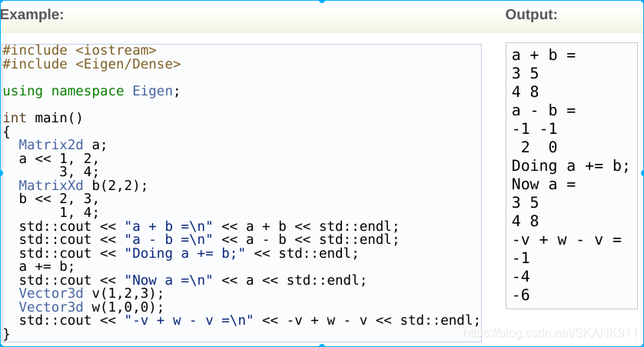This screenshot has width=644, height=347.
Task: Click the cout line with "Doing a += b;" string
Action: pyautogui.click(x=188, y=253)
